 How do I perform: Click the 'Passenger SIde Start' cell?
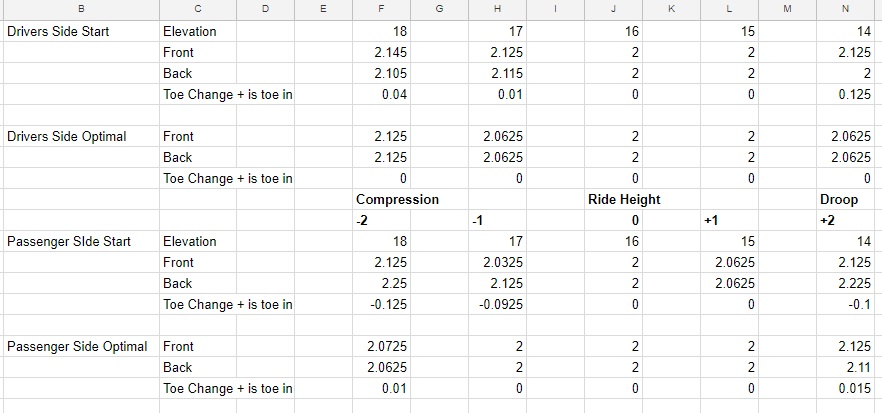click(x=69, y=241)
